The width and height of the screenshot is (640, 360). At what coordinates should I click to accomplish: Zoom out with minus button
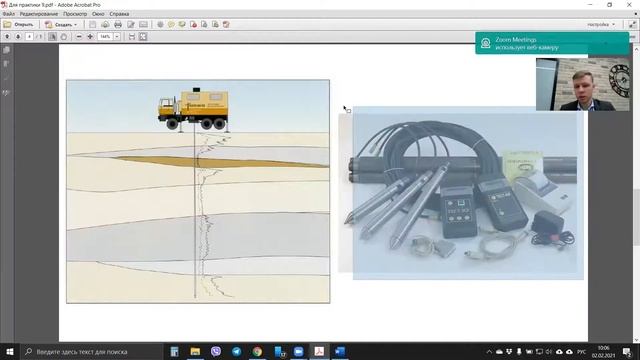coord(79,37)
